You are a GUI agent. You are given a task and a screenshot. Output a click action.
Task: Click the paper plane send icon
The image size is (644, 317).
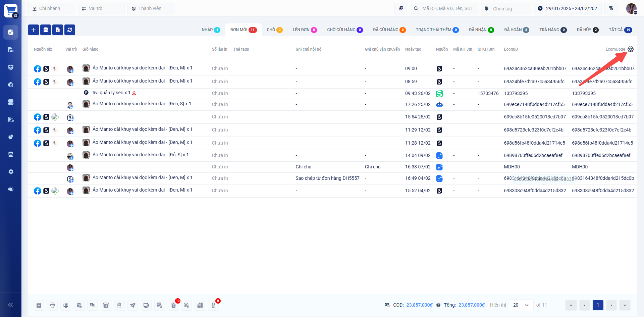coord(133,305)
